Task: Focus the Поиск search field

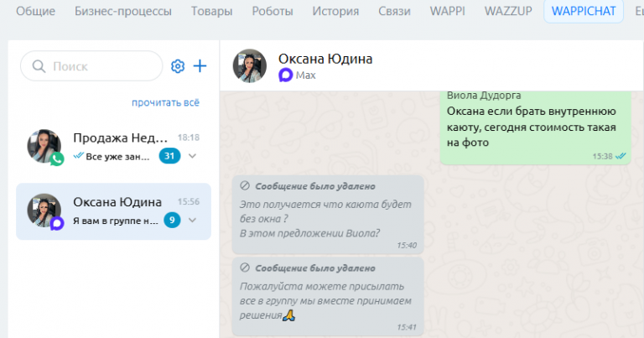Action: 91,66
